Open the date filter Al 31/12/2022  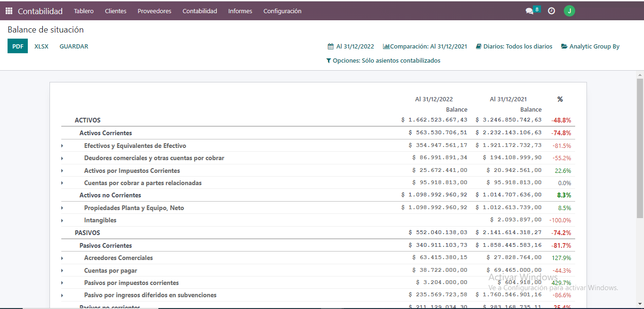(x=351, y=47)
